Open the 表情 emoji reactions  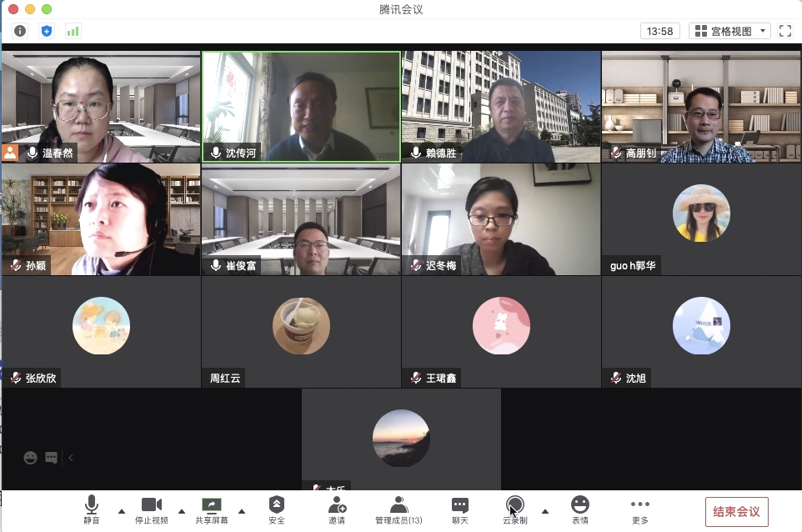point(580,509)
